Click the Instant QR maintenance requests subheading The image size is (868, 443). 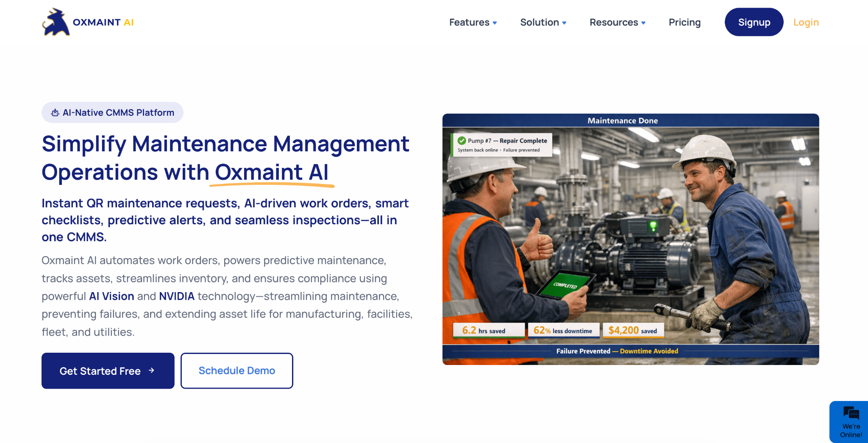point(225,220)
